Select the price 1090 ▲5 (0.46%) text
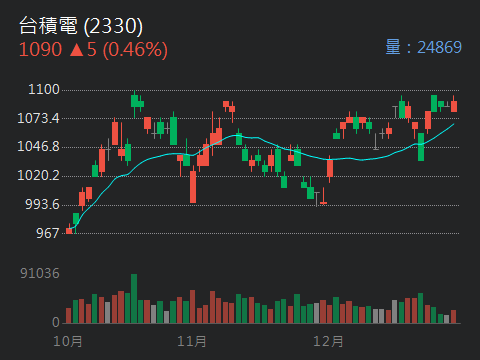This screenshot has height=360, width=480. point(93,50)
